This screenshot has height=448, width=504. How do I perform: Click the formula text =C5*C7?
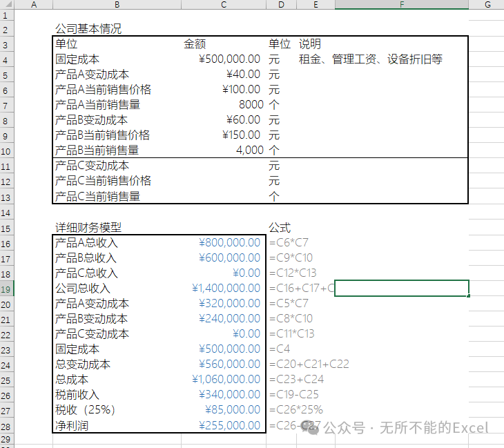289,303
